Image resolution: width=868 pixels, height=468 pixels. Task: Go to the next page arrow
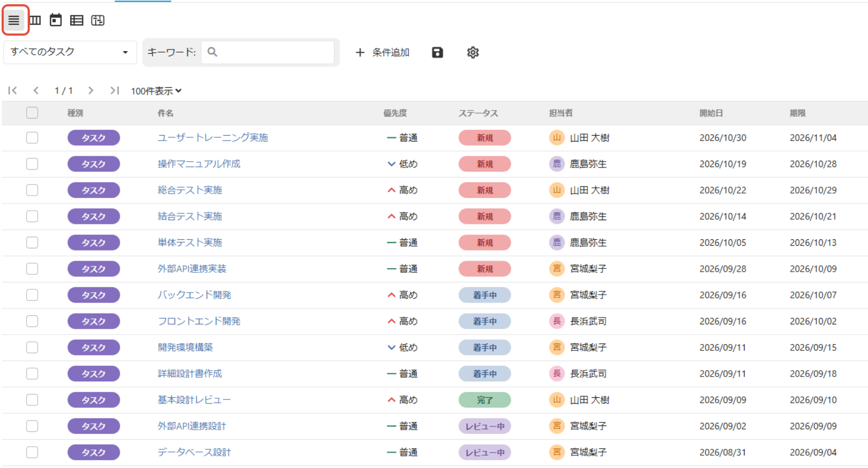(91, 90)
